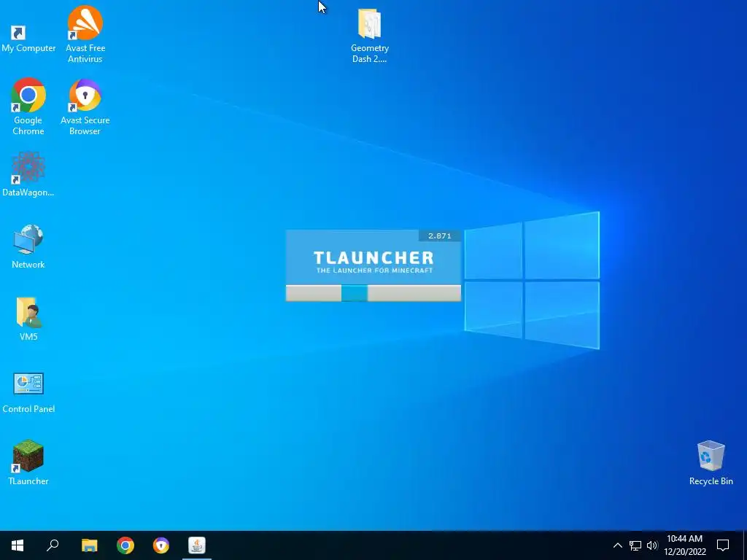Select the VM5 user folder icon
This screenshot has width=747, height=560.
click(28, 319)
